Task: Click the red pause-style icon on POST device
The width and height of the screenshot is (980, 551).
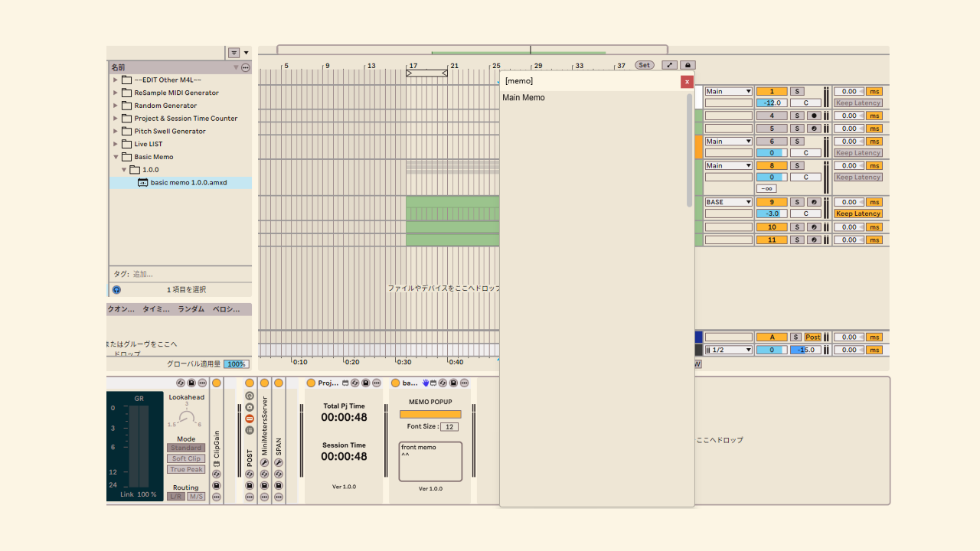Action: pyautogui.click(x=250, y=419)
